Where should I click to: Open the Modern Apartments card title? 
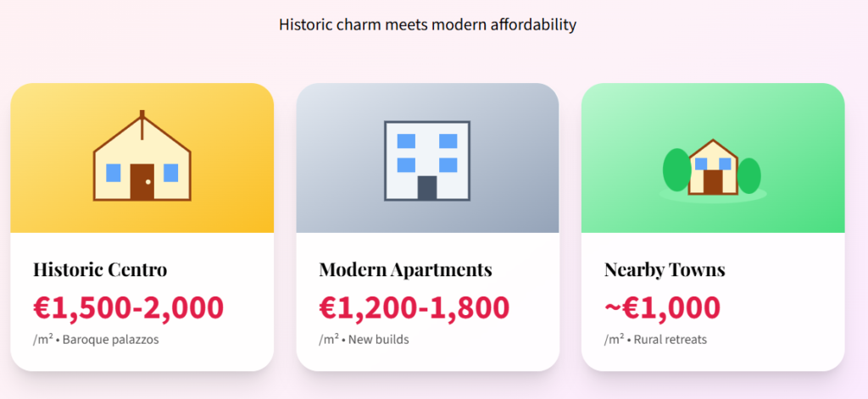pos(405,270)
